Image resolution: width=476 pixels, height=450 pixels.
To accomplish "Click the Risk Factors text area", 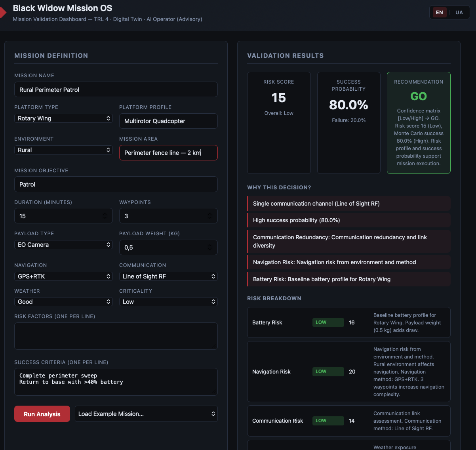I will pos(116,336).
